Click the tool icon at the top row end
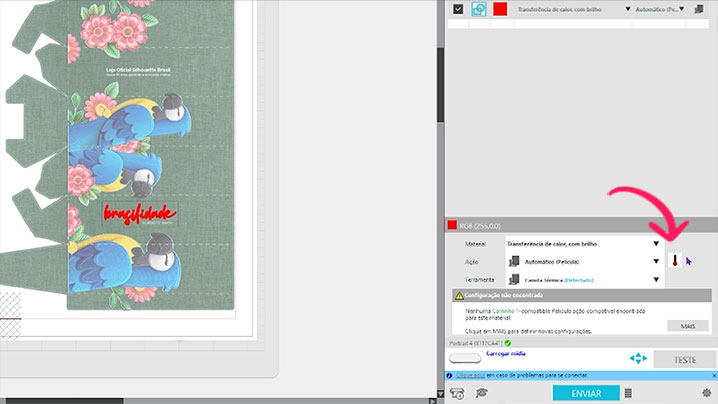Image resolution: width=718 pixels, height=404 pixels. (x=699, y=9)
